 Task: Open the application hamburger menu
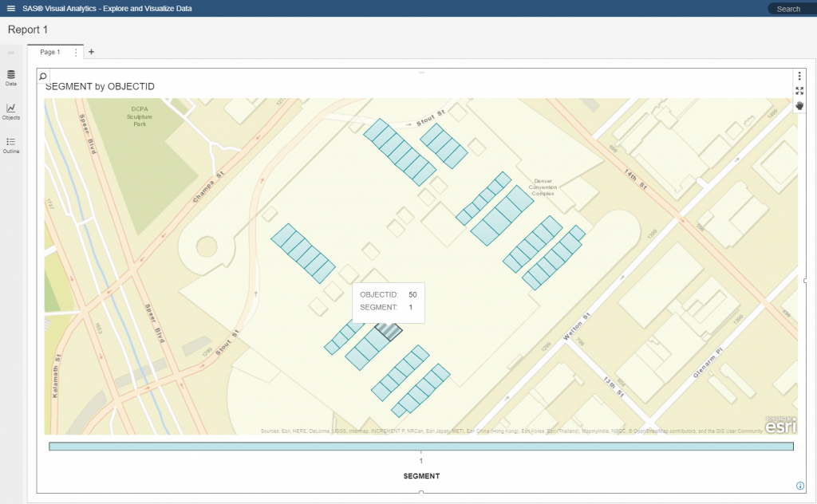click(x=10, y=8)
